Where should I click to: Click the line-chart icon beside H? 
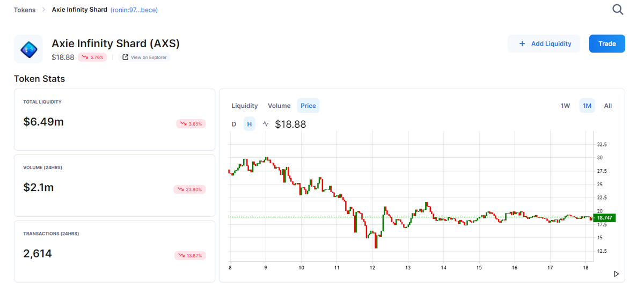click(x=266, y=124)
